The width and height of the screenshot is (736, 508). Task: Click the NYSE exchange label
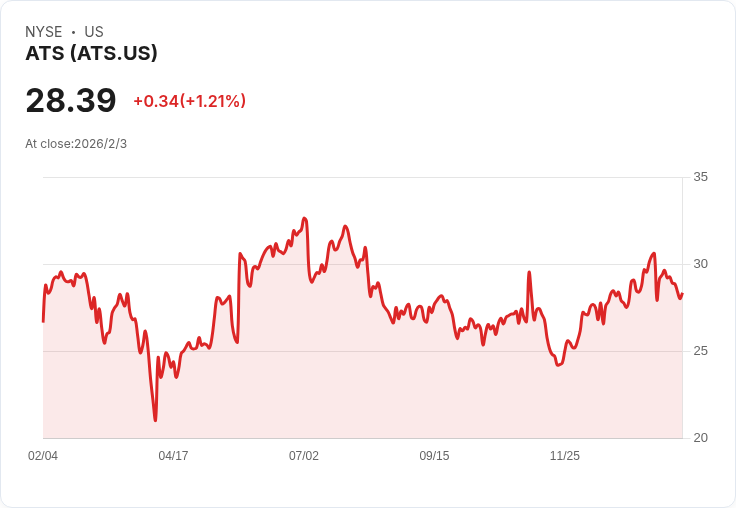(43, 32)
